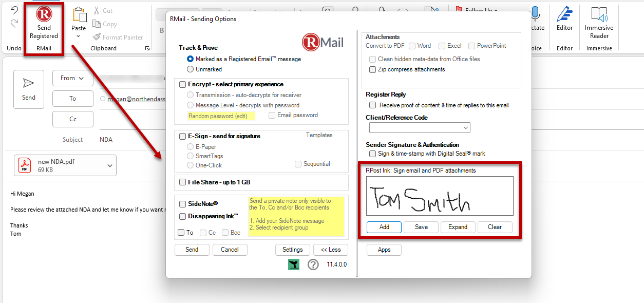This screenshot has height=303, width=644.
Task: Click the Random password (edit) field
Action: [x=221, y=116]
